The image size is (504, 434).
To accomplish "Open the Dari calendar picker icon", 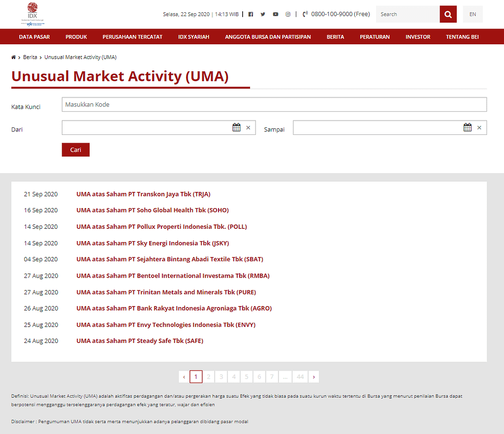I will click(237, 127).
